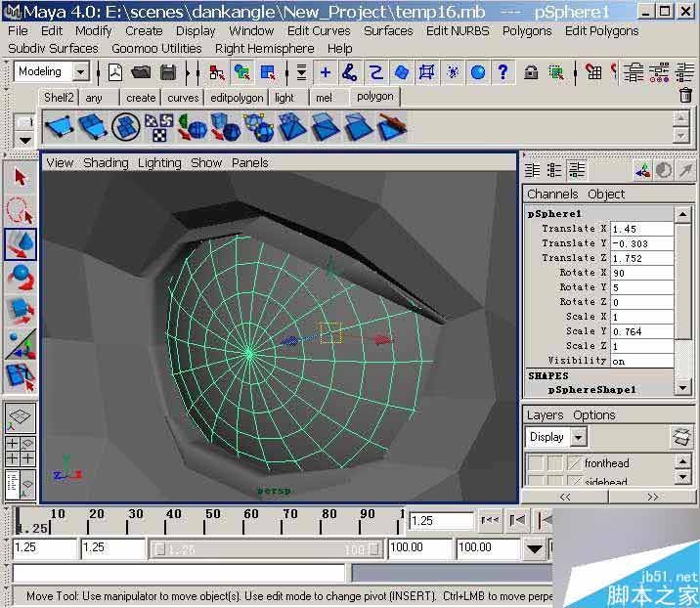Choose the Rotate tool in toolbox

(21, 277)
